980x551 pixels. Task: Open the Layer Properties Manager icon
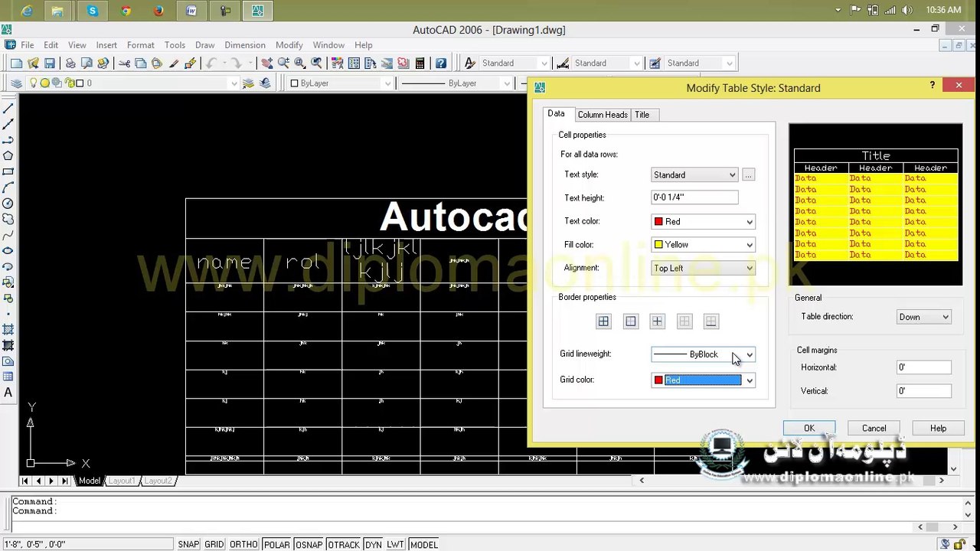tap(17, 83)
